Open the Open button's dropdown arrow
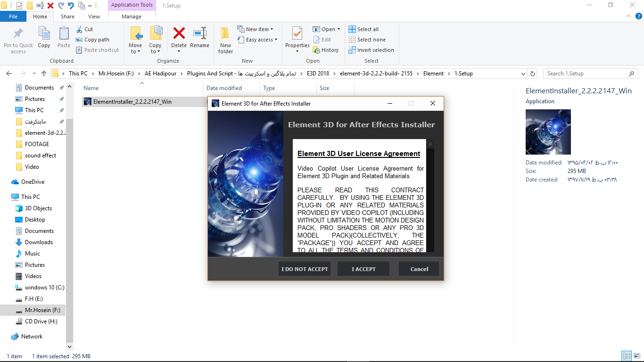 coord(339,29)
